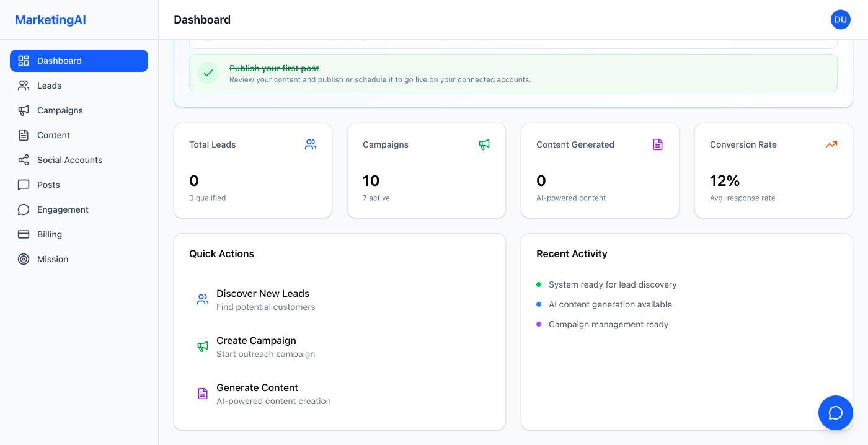The height and width of the screenshot is (445, 868).
Task: Launch the Generate Content quick action
Action: tap(340, 394)
